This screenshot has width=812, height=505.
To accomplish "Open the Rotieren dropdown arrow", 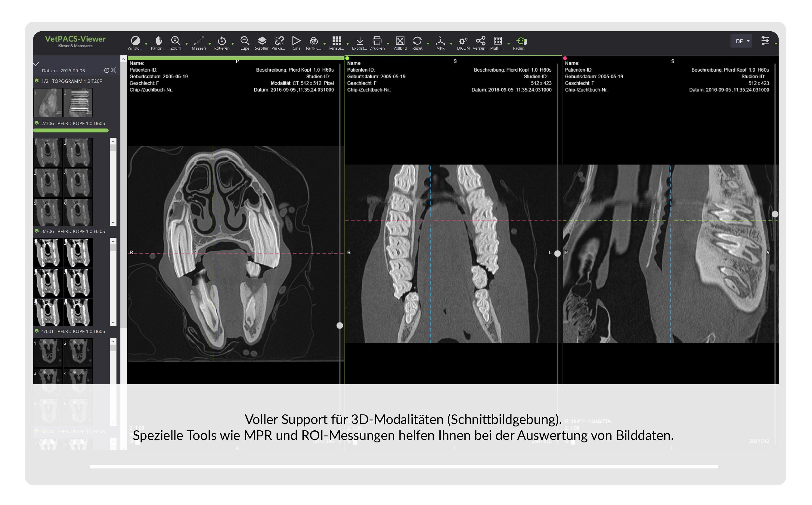I will pyautogui.click(x=233, y=43).
